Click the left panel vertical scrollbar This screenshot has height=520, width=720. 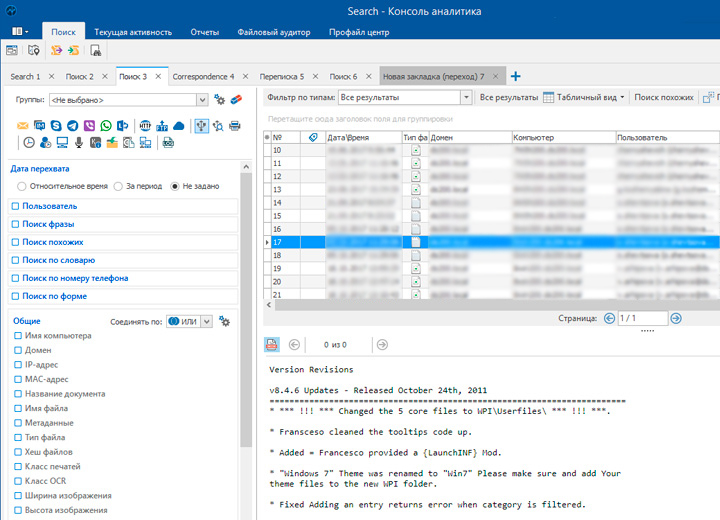pyautogui.click(x=246, y=308)
